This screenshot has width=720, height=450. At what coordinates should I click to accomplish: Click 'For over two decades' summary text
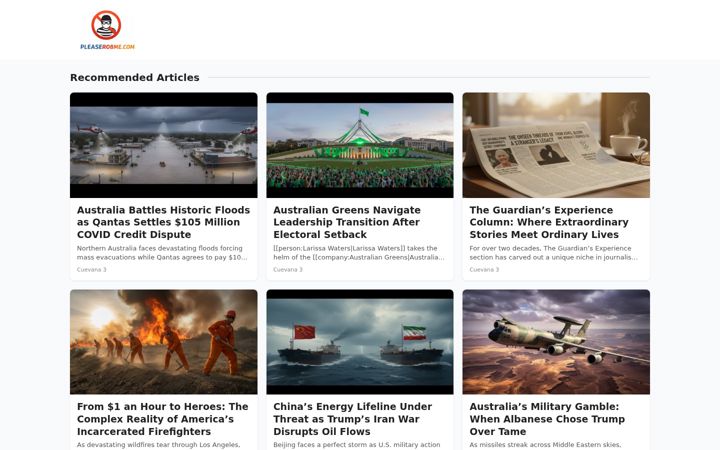click(553, 253)
